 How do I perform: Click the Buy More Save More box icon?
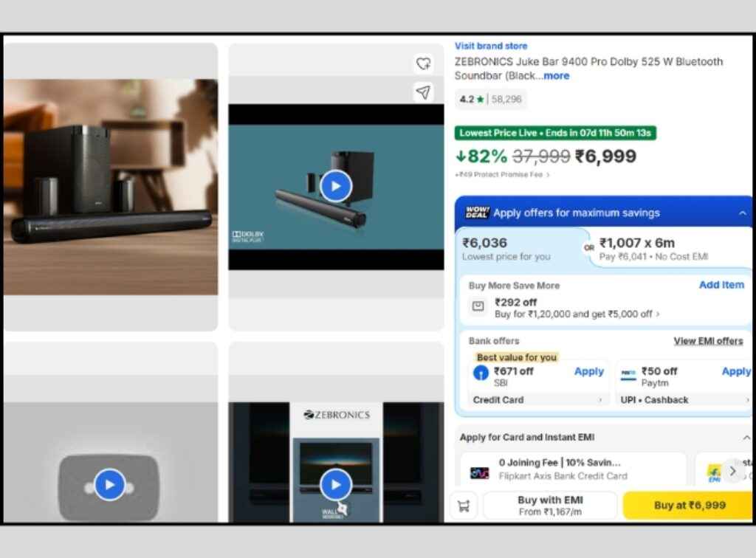coord(478,306)
